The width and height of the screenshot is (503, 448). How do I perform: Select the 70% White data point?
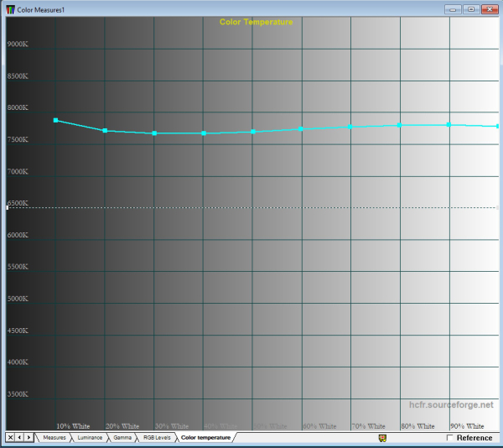click(350, 127)
